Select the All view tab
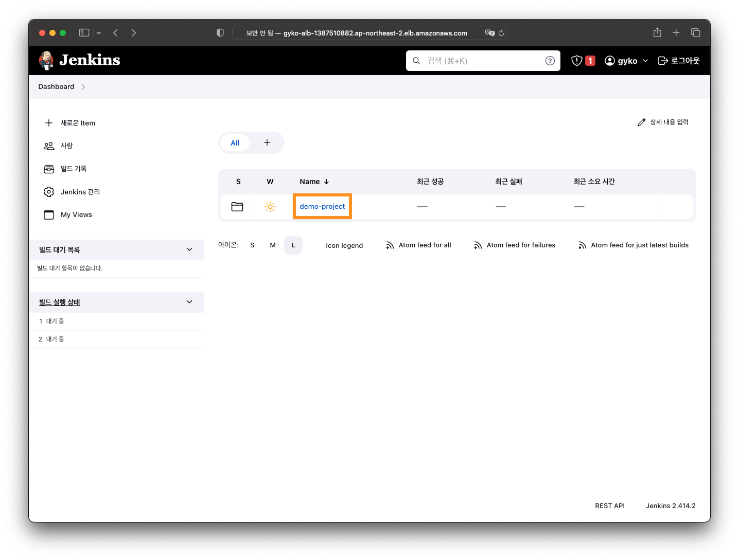The image size is (739, 560). point(235,143)
